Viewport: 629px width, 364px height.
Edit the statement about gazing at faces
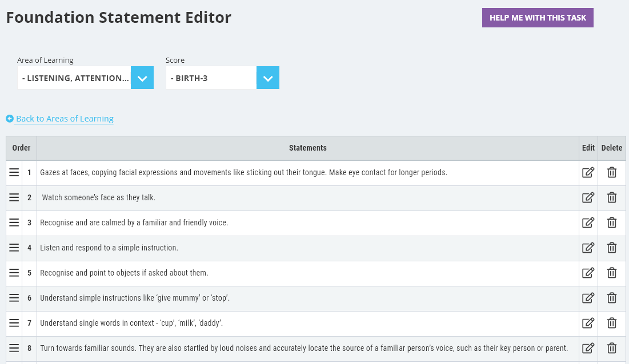pyautogui.click(x=588, y=173)
